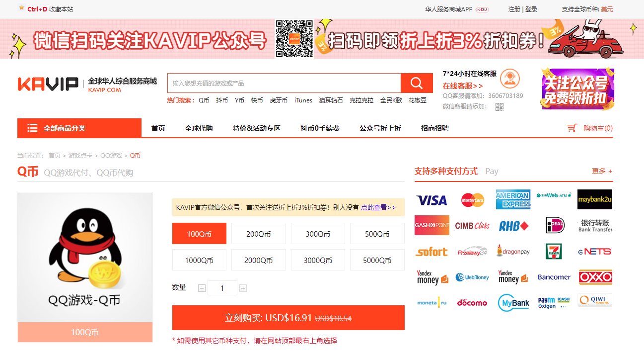Increase quantity with the plus button
This screenshot has width=644, height=356.
[243, 288]
